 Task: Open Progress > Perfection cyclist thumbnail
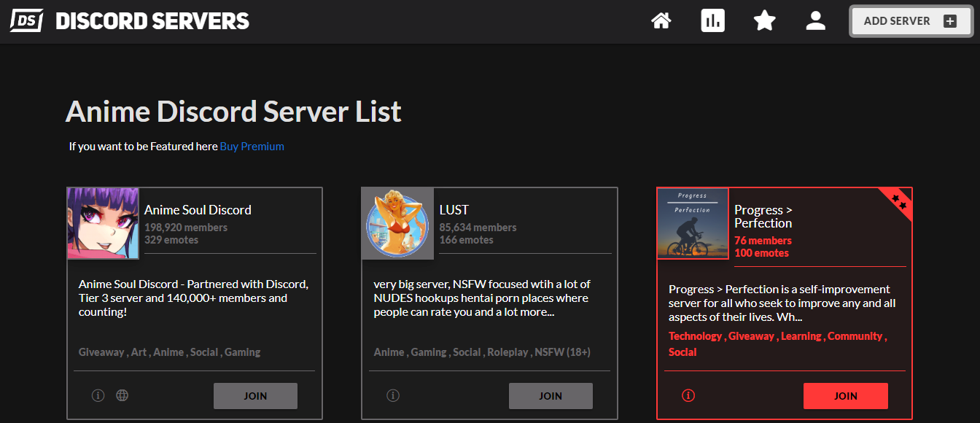click(x=693, y=223)
